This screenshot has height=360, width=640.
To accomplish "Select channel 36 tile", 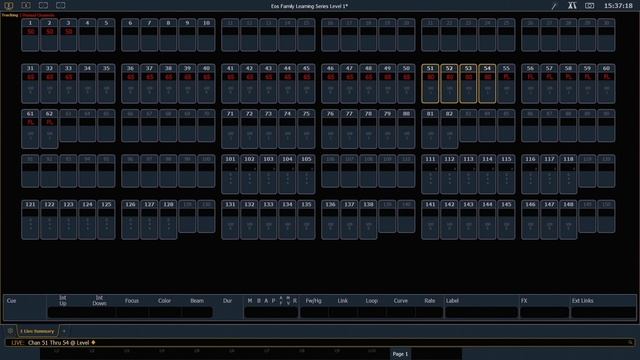I will pos(130,83).
